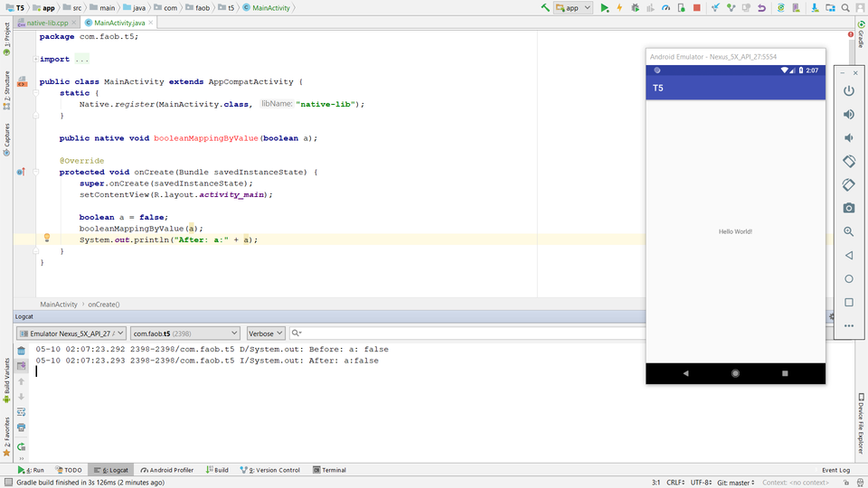This screenshot has width=868, height=488.
Task: Stop the running app with red square
Action: click(x=697, y=8)
